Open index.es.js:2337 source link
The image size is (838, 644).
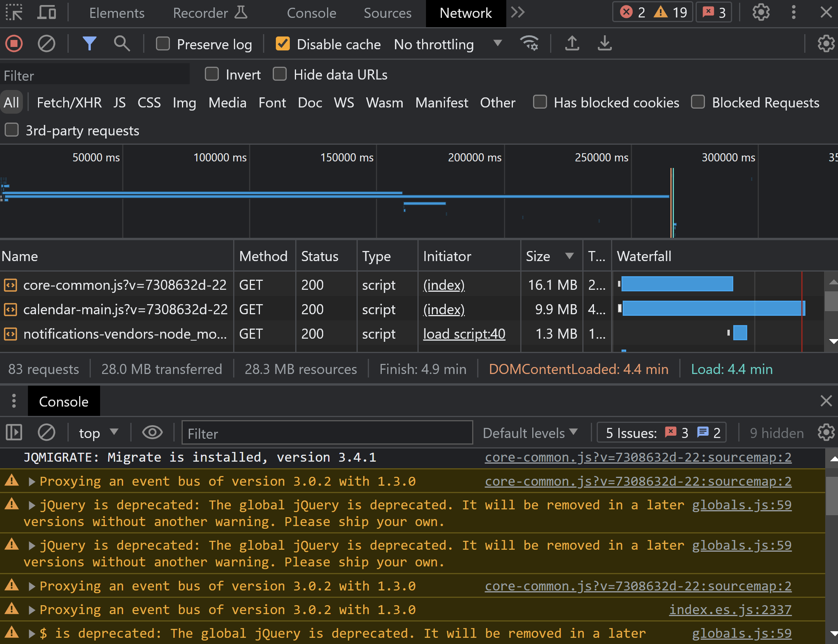[730, 610]
